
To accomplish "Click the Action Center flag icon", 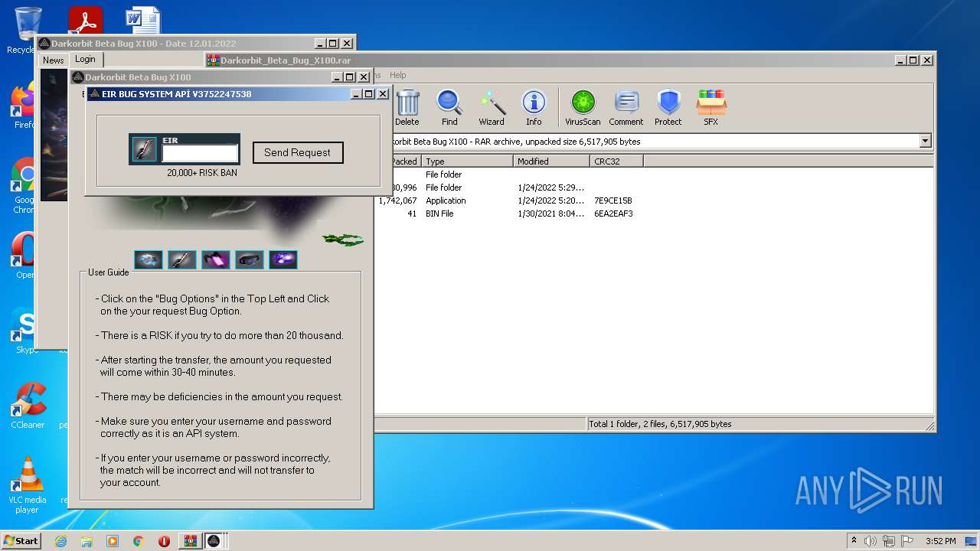I will tap(906, 541).
